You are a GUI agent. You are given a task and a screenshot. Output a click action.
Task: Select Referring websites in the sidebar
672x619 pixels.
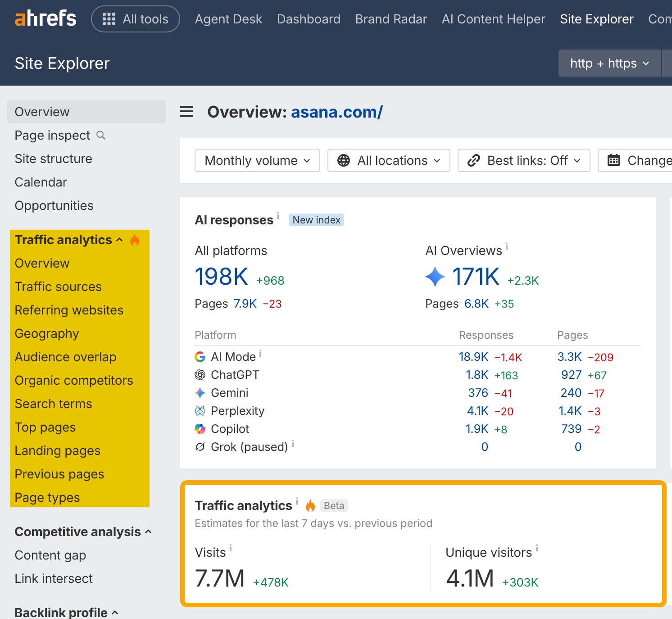click(x=69, y=310)
